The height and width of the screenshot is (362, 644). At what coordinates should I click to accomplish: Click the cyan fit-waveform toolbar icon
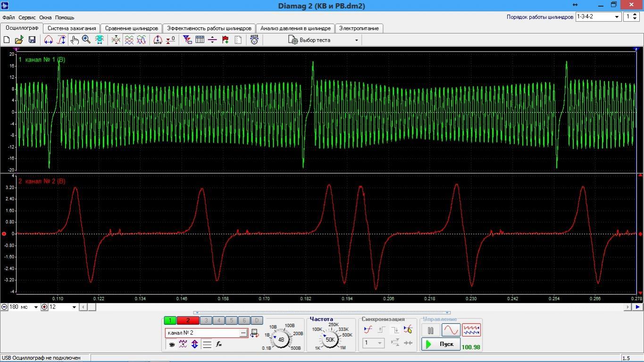(x=100, y=40)
